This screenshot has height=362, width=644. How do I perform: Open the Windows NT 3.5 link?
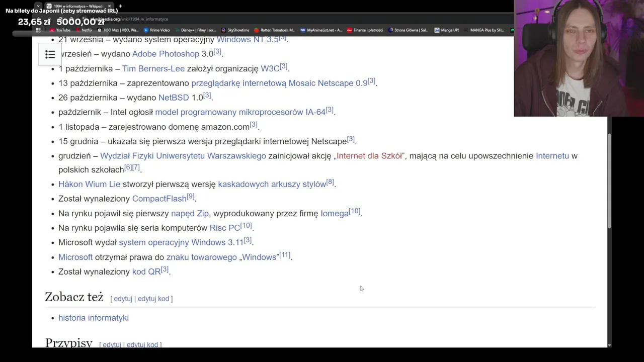pos(248,39)
